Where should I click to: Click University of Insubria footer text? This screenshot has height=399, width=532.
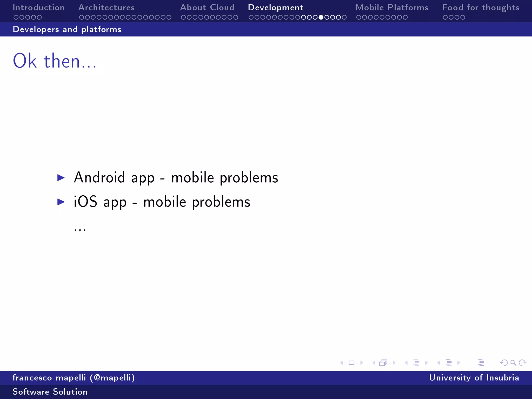point(474,378)
